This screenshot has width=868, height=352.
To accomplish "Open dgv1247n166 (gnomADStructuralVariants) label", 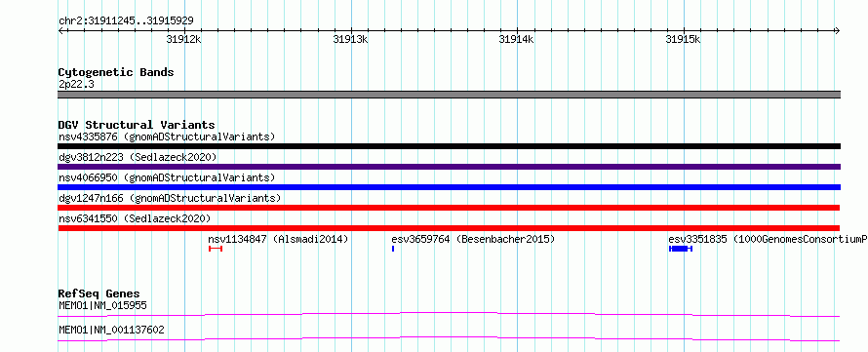I will tap(170, 198).
